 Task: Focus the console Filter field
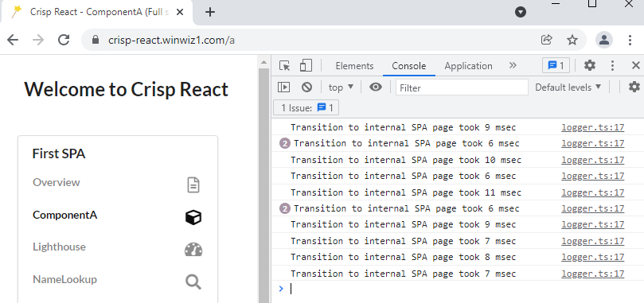(462, 87)
